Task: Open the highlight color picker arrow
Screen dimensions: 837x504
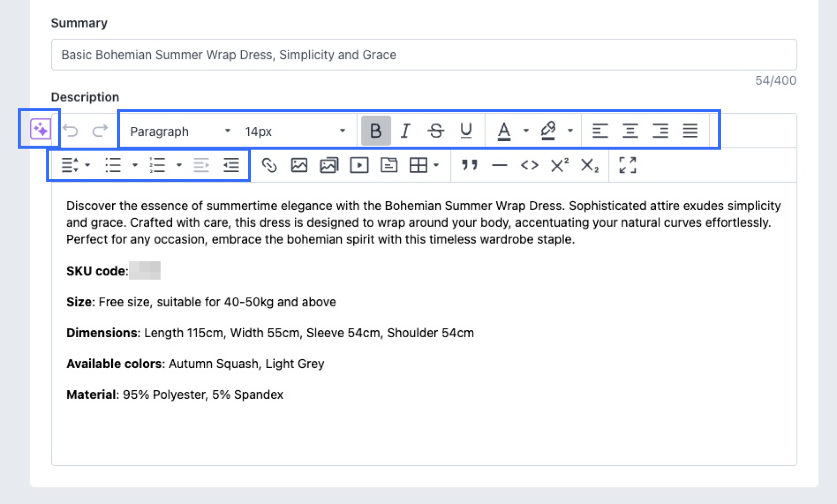Action: pos(570,131)
